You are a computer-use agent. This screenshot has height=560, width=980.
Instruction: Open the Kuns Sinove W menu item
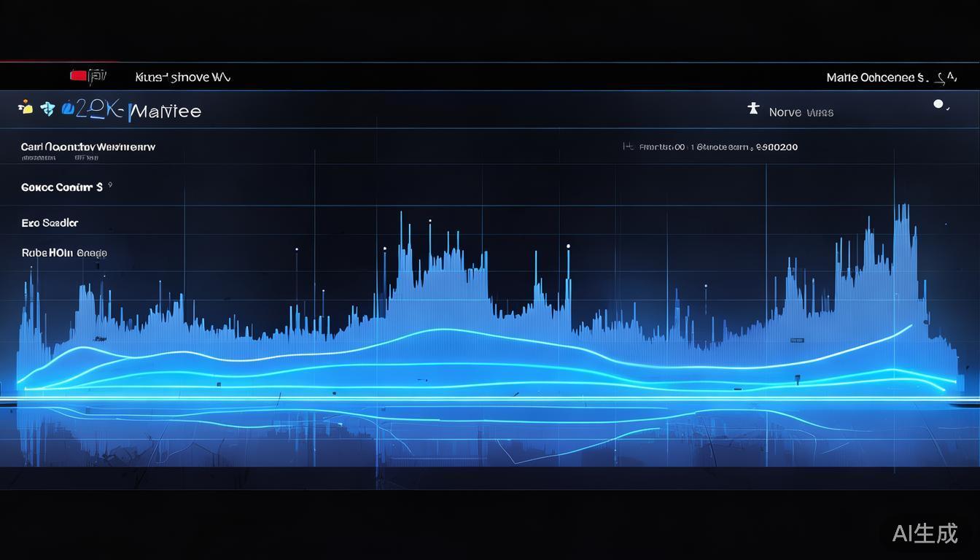(x=182, y=77)
